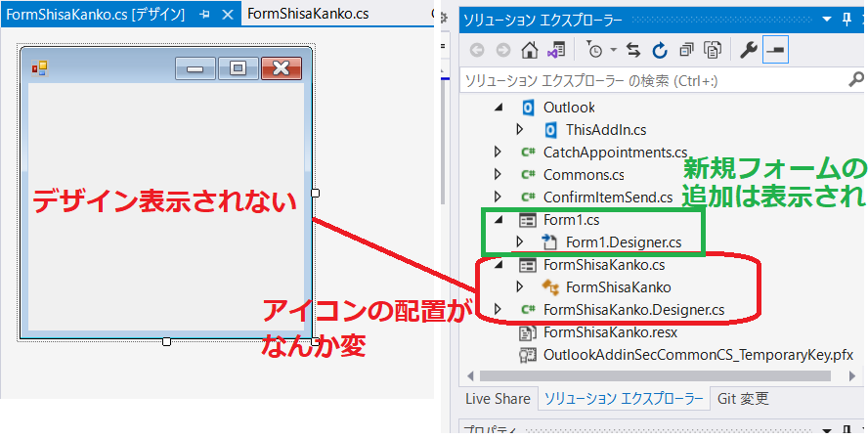This screenshot has width=868, height=439.
Task: Expand the CatchAppointments.cs node
Action: click(x=499, y=152)
